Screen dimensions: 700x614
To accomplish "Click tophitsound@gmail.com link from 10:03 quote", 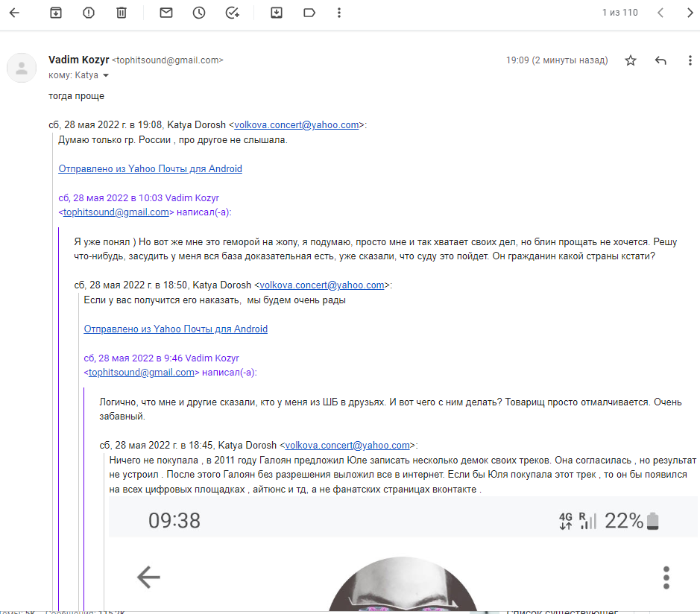I will [116, 212].
